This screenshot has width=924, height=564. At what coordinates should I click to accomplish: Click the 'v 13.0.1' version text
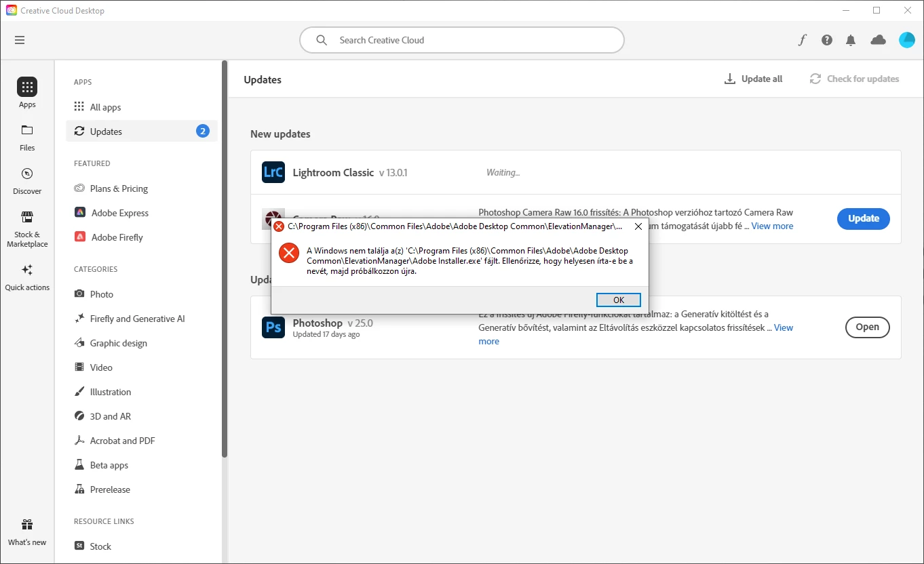pos(393,173)
